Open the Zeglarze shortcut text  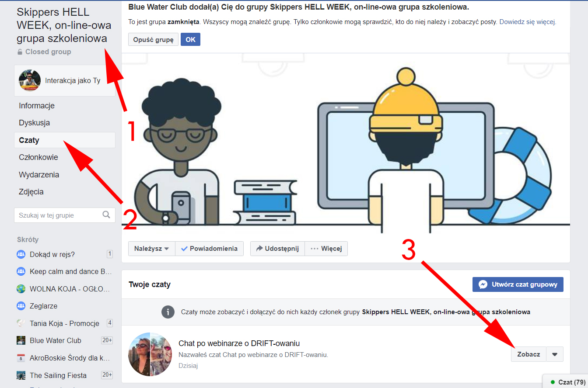[43, 306]
